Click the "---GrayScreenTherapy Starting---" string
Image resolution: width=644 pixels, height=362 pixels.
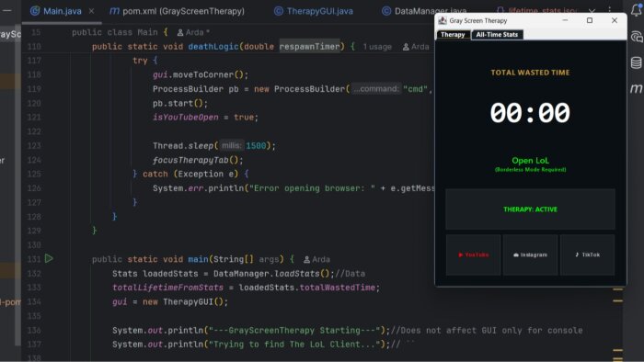click(294, 330)
